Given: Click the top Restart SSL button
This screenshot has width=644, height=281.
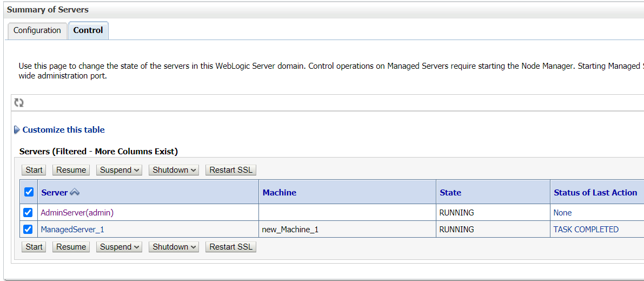Looking at the screenshot, I should coord(231,170).
